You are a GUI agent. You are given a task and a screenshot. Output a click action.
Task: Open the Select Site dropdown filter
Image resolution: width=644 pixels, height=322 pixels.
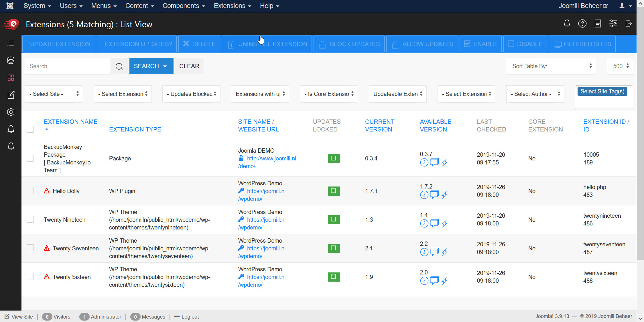(54, 94)
